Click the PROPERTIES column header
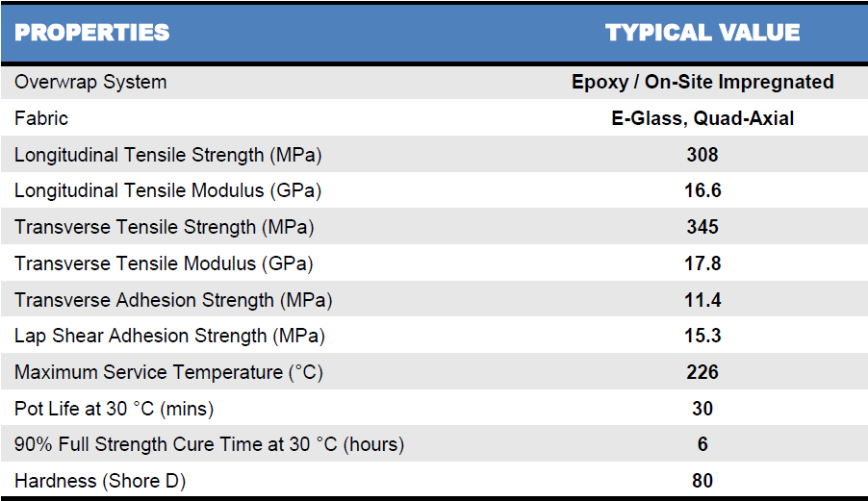Viewport: 868px width, 501px height. [x=91, y=33]
